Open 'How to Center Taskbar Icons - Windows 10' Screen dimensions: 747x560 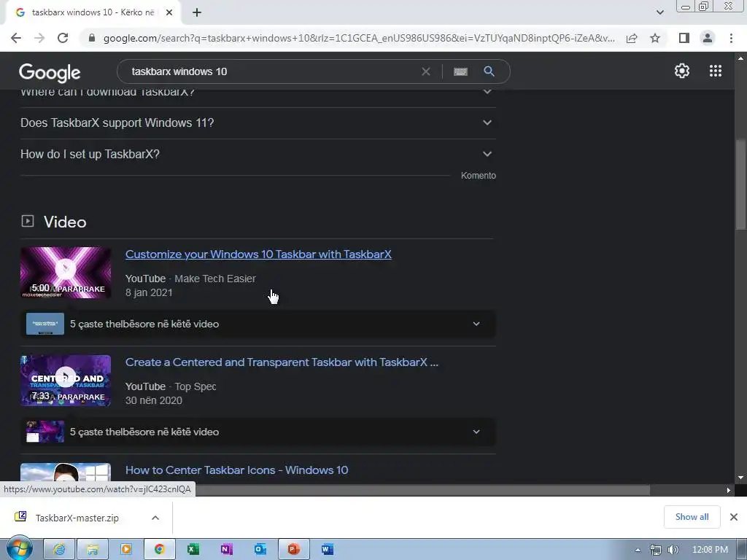point(237,470)
